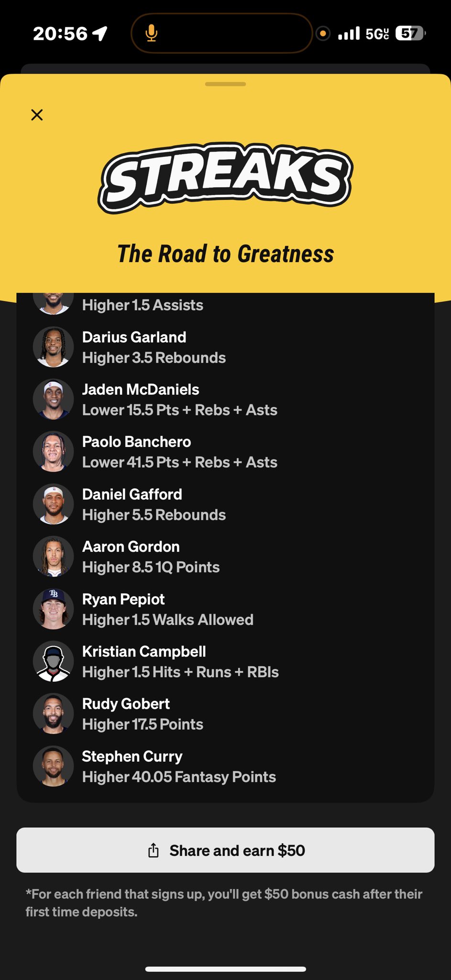Tap the grabber handle atop the yellow sheet
The width and height of the screenshot is (451, 980).
click(x=225, y=84)
